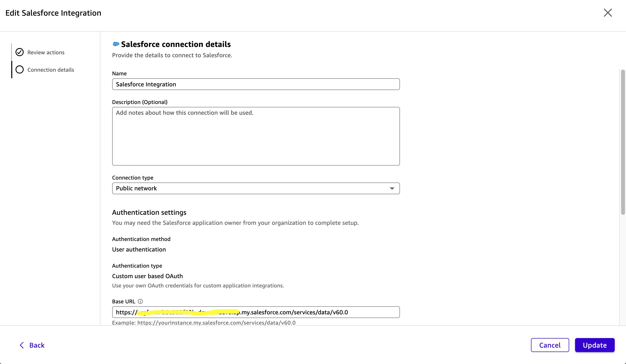Click Update to save the connection
The width and height of the screenshot is (626, 364).
click(595, 345)
